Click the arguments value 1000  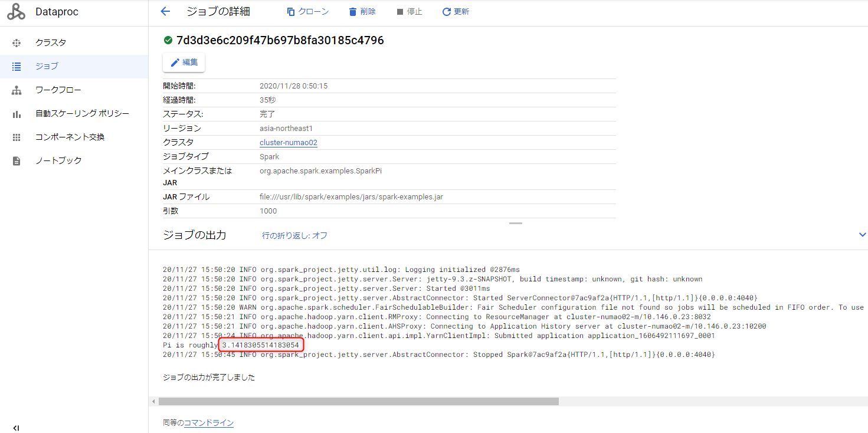tap(268, 211)
